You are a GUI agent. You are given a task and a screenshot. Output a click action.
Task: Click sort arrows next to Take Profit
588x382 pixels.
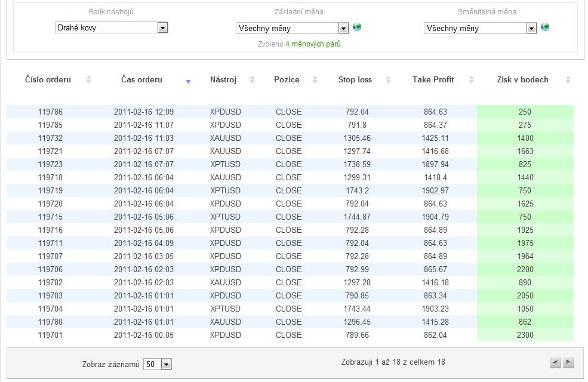pos(471,80)
